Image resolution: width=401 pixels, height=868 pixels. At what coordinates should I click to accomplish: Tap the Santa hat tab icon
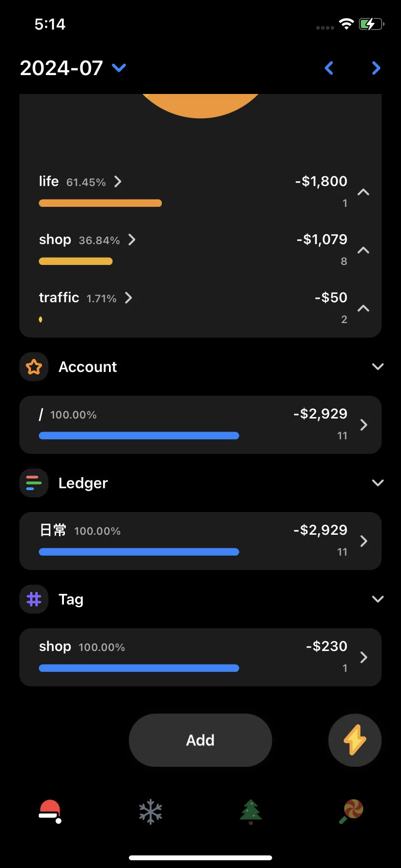50,811
